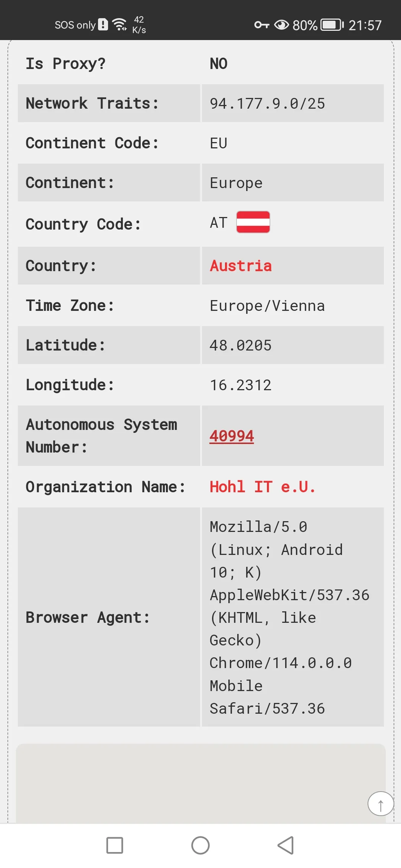The width and height of the screenshot is (401, 868).
Task: Tap the battery indicator icon
Action: coord(332,25)
